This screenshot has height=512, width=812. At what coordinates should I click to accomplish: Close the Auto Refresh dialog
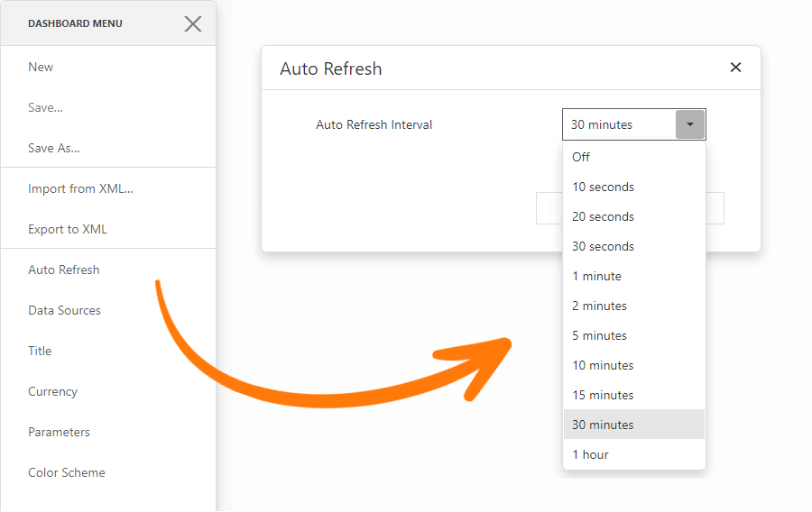click(x=735, y=68)
